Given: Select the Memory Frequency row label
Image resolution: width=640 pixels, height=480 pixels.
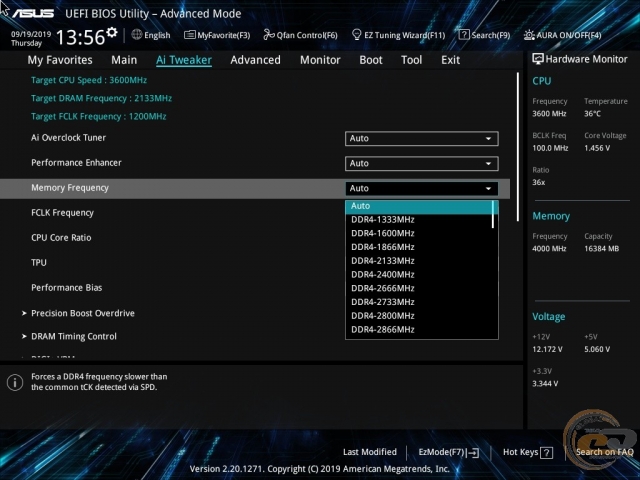Looking at the screenshot, I should (70, 188).
